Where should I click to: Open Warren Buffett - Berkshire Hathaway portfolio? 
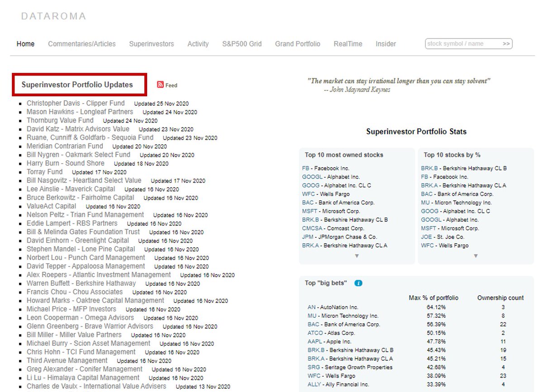81,283
